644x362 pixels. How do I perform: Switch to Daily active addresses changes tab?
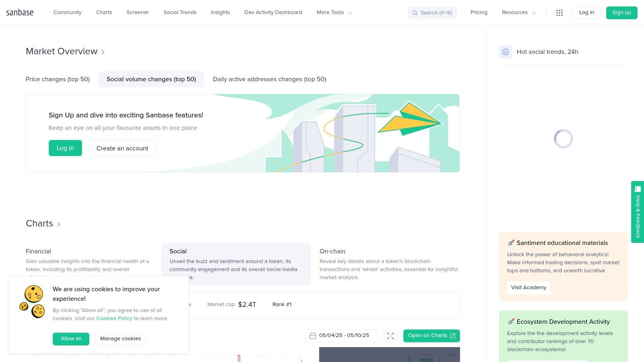(x=270, y=79)
